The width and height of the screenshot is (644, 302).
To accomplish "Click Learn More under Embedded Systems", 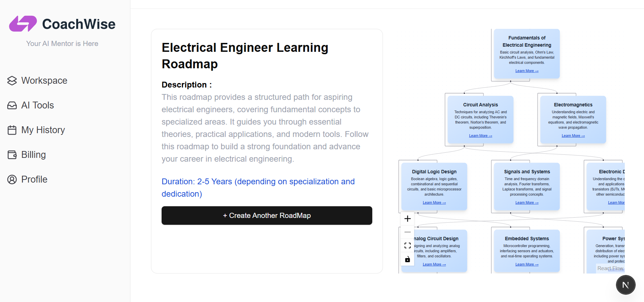I will (527, 265).
